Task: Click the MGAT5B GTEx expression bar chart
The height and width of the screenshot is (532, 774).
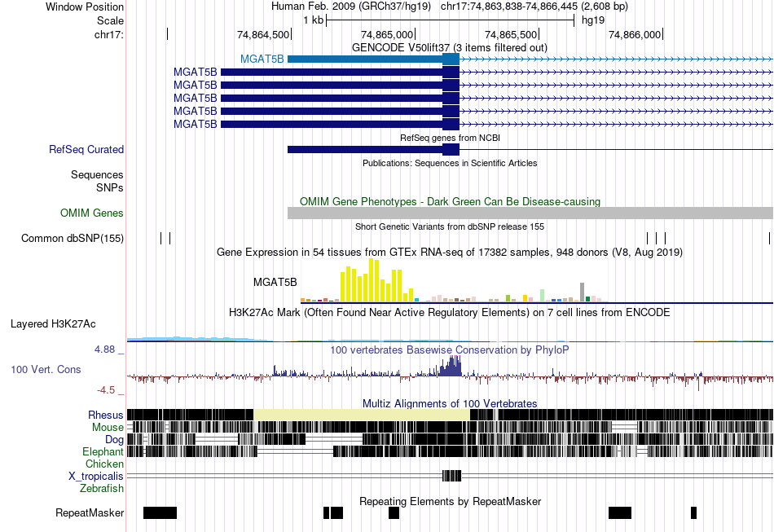Action: click(x=454, y=280)
